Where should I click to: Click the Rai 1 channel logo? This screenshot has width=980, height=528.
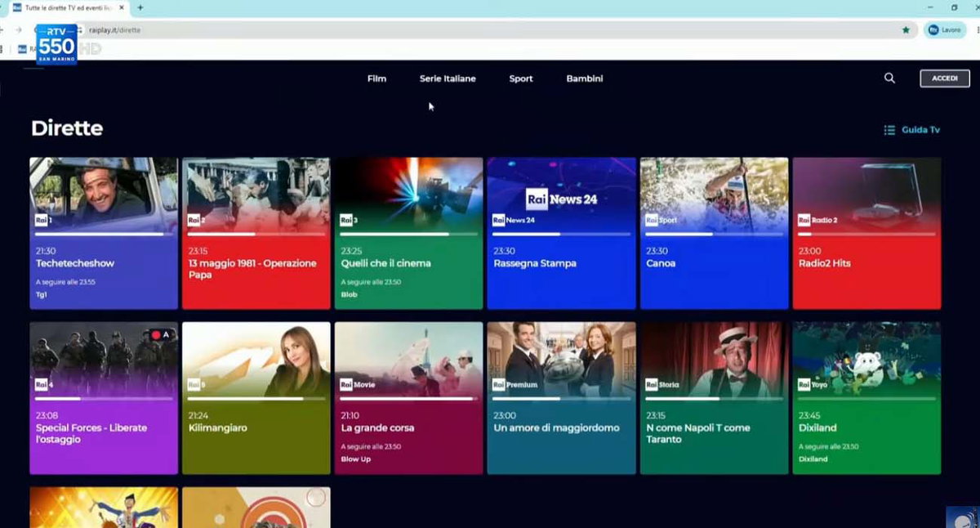[43, 220]
